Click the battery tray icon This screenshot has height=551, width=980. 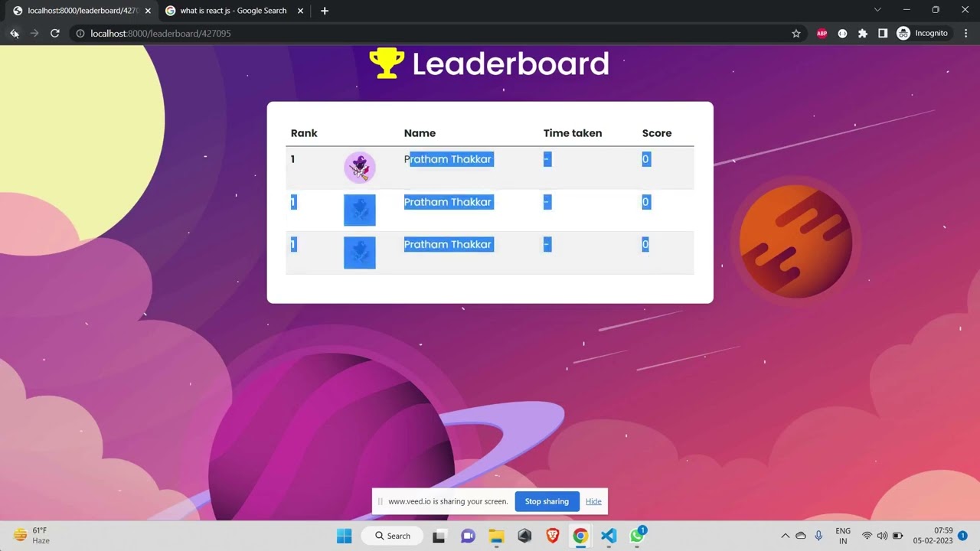click(x=897, y=536)
